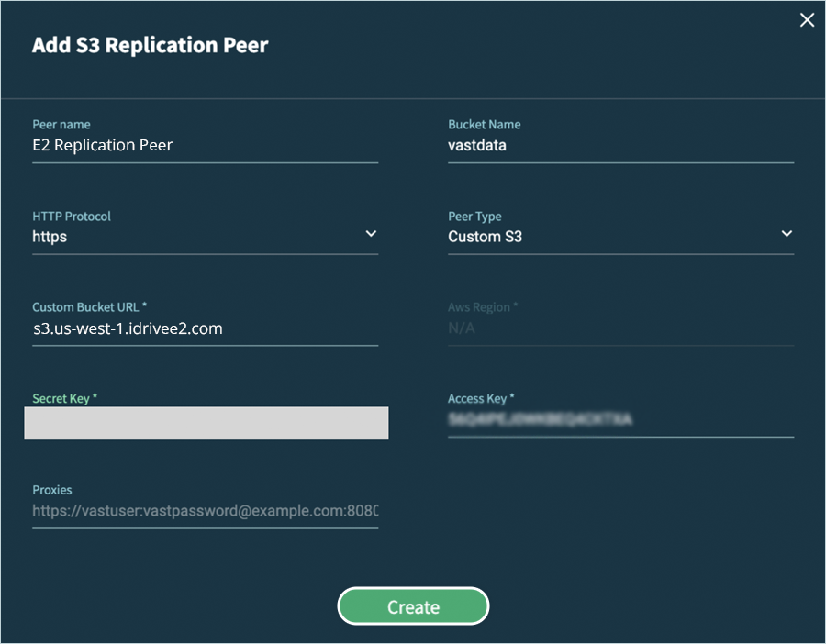
Task: Close the Add S3 Replication Peer dialog
Action: pos(807,20)
